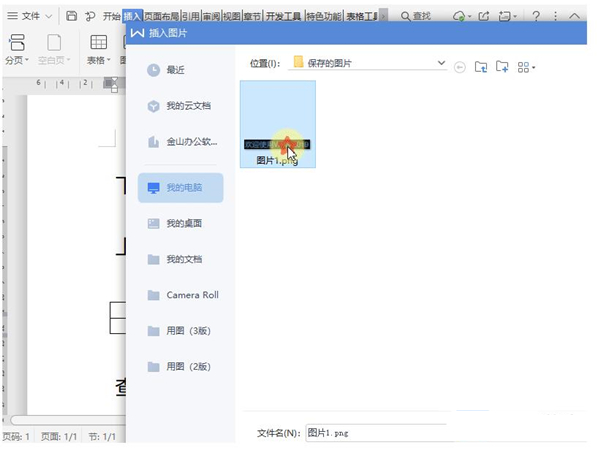Open 我的桌面 desktop location
The width and height of the screenshot is (600, 450).
[183, 223]
